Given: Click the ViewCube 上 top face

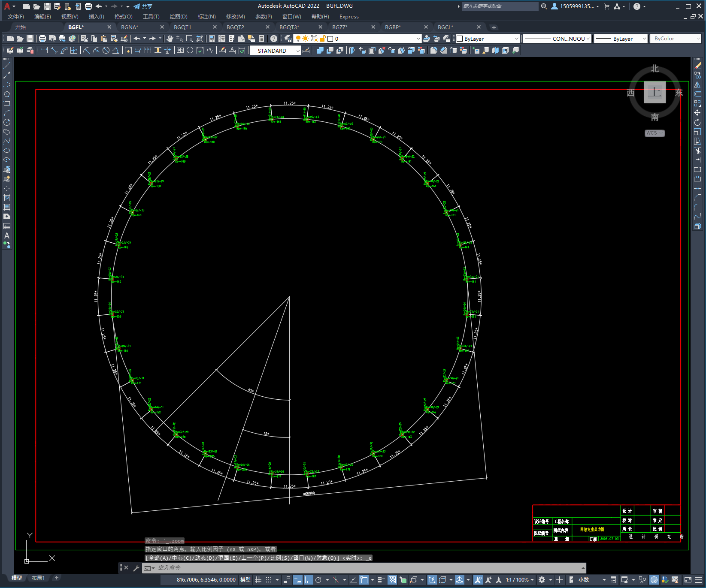Looking at the screenshot, I should click(655, 92).
